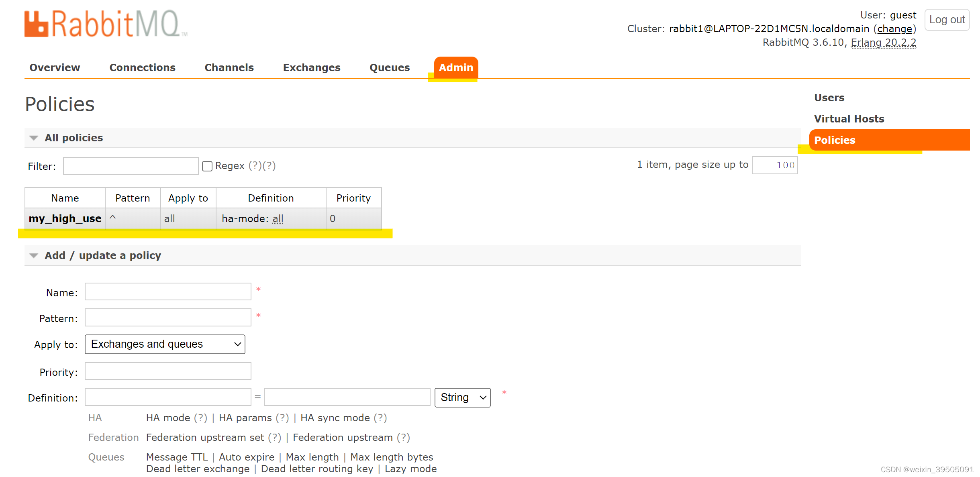Switch to the Exchanges tab

pos(311,67)
